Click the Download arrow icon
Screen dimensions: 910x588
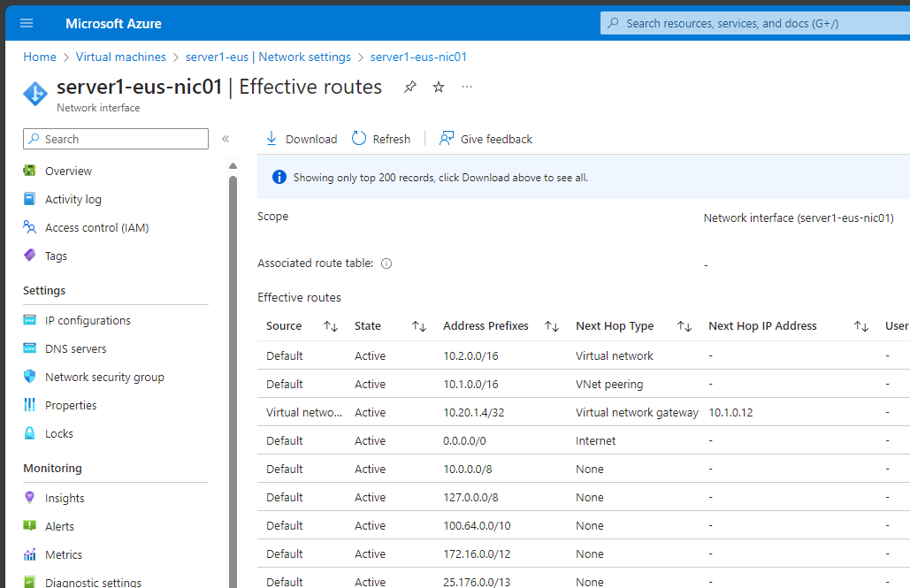[271, 139]
